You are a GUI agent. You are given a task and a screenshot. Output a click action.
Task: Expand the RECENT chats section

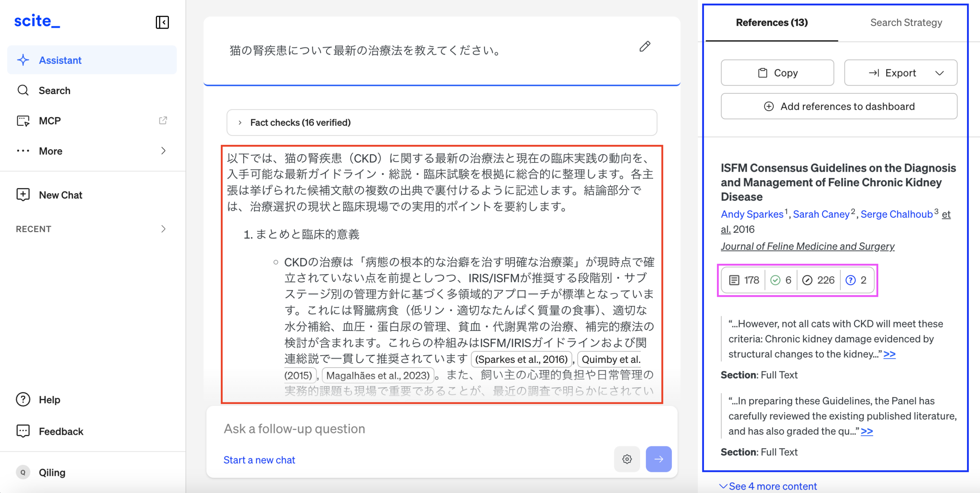point(163,229)
